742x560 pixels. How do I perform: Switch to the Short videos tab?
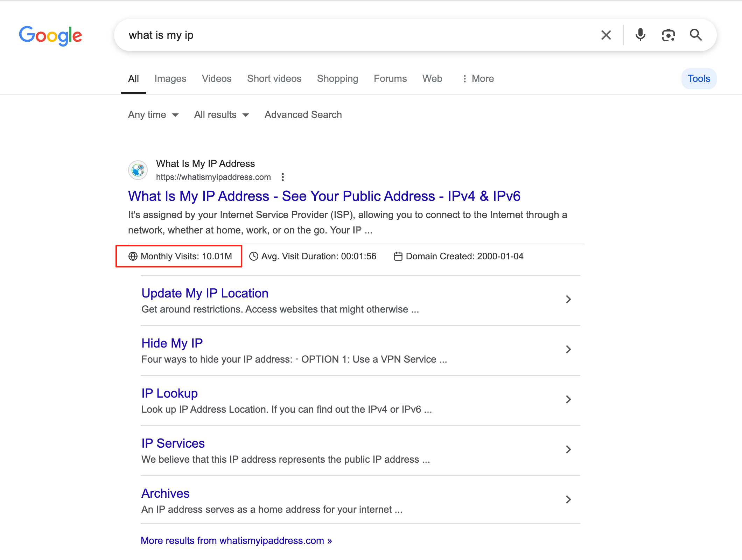274,78
